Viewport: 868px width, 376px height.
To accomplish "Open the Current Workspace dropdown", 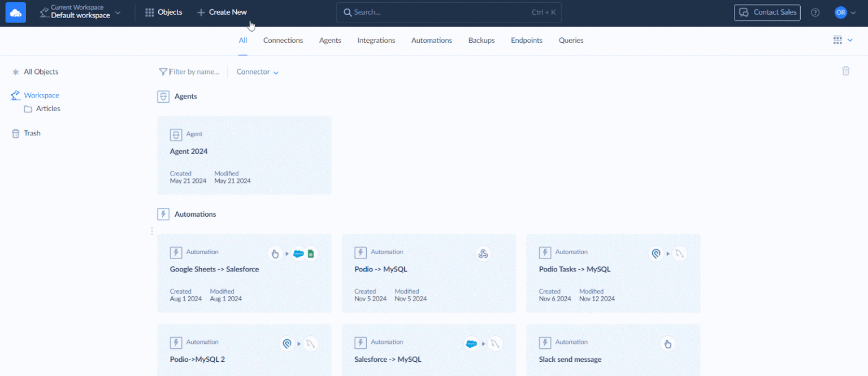I will click(80, 12).
